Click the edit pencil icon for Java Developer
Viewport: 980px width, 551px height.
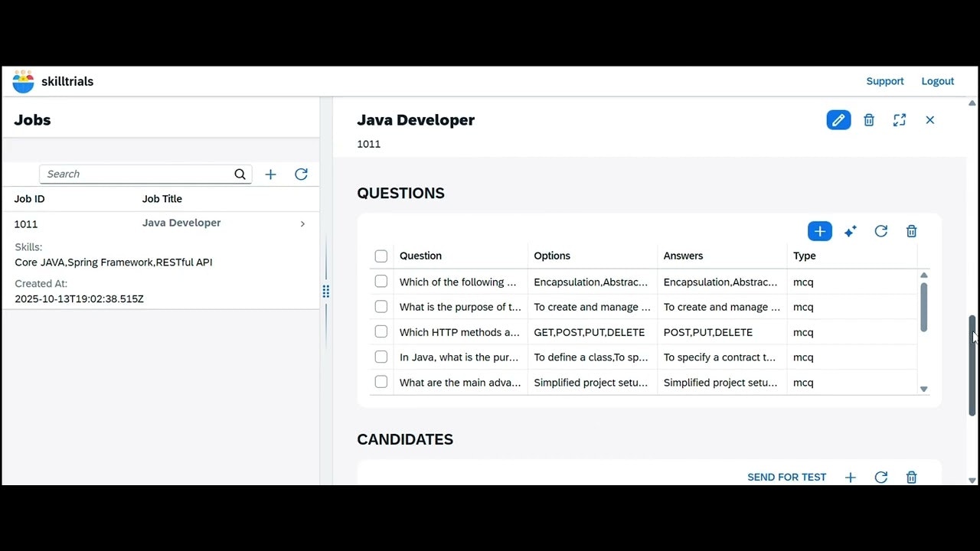pyautogui.click(x=838, y=120)
